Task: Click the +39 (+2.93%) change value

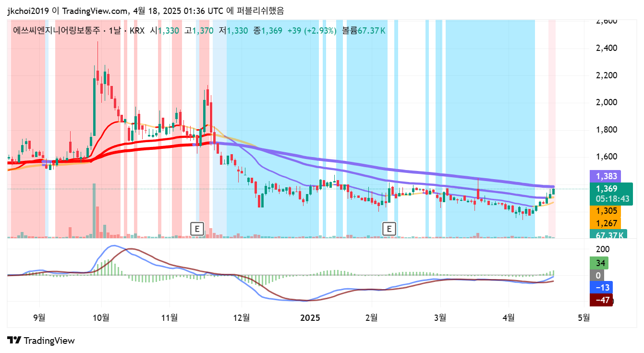Action: click(x=312, y=31)
